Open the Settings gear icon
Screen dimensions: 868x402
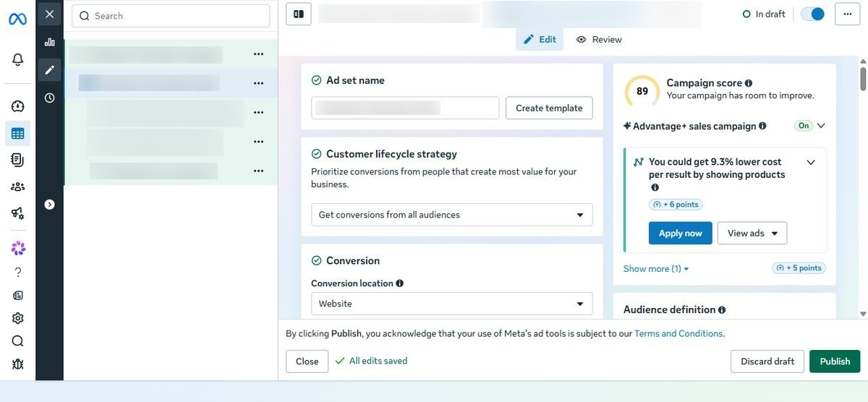click(x=18, y=318)
